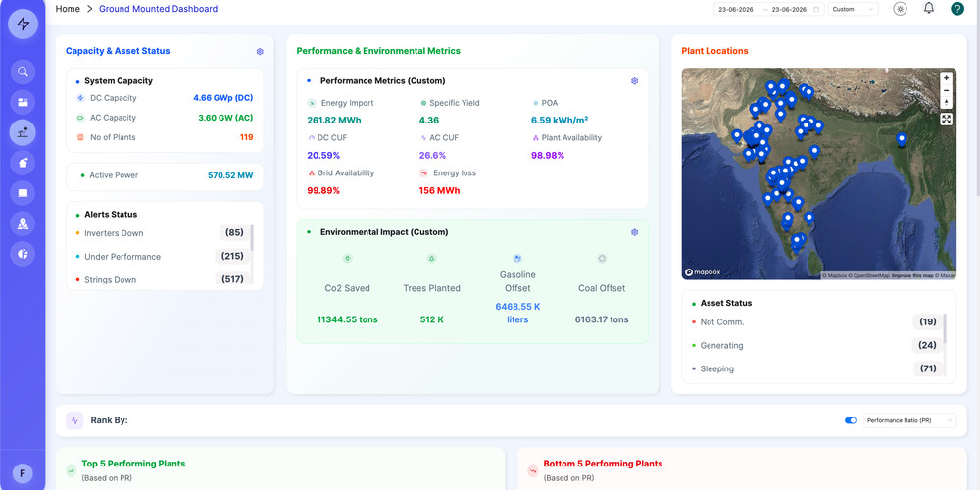Screen dimensions: 980x490
Task: Open the search icon in the sidebar
Action: [23, 72]
